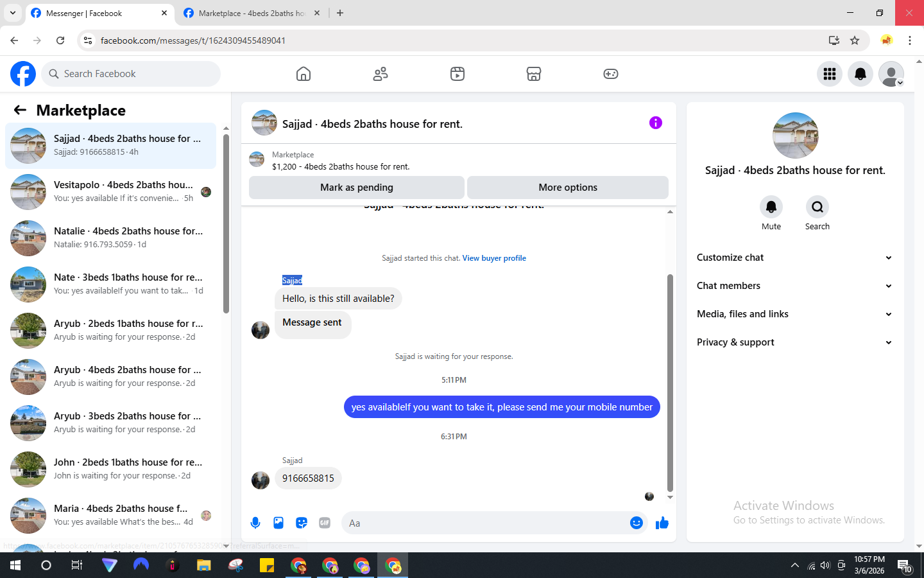Open John 2beds 1baths conversation
The height and width of the screenshot is (578, 924).
pyautogui.click(x=110, y=469)
